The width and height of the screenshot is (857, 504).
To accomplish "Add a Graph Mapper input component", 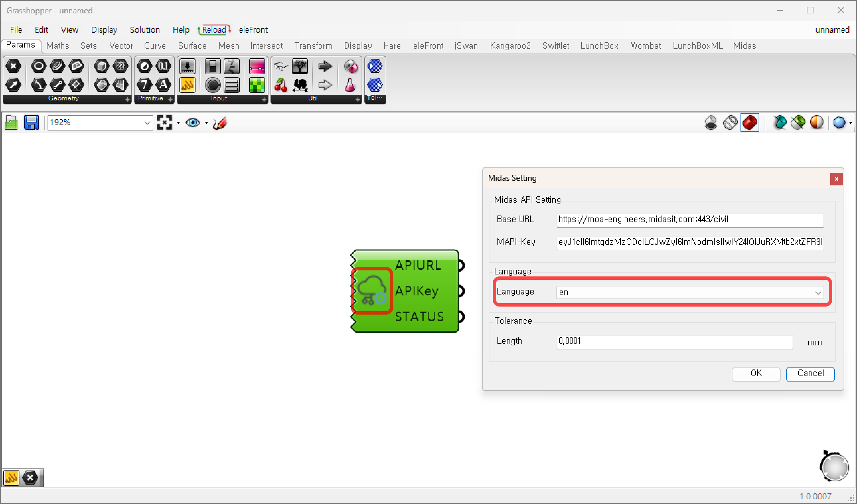I will [x=232, y=66].
